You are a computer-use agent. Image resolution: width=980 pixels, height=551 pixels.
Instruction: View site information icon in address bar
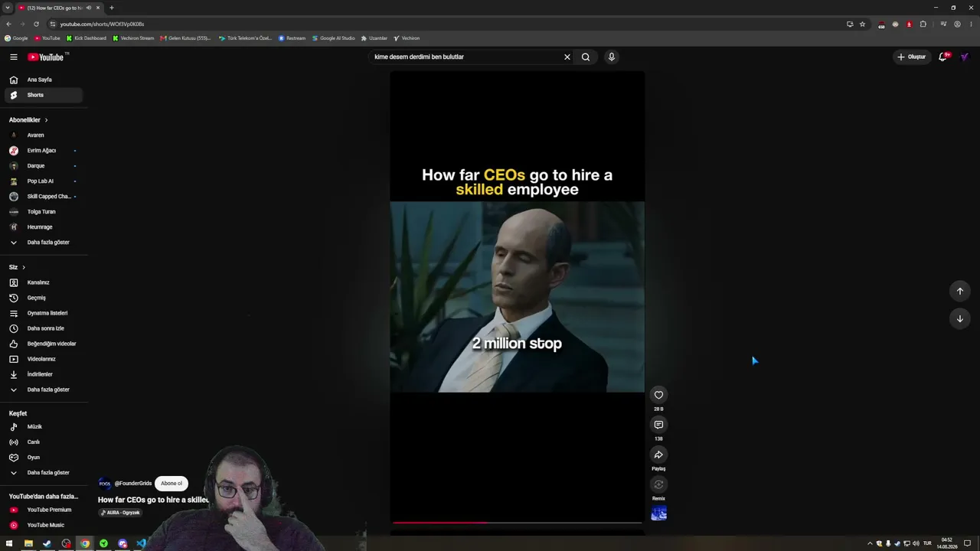click(x=52, y=24)
